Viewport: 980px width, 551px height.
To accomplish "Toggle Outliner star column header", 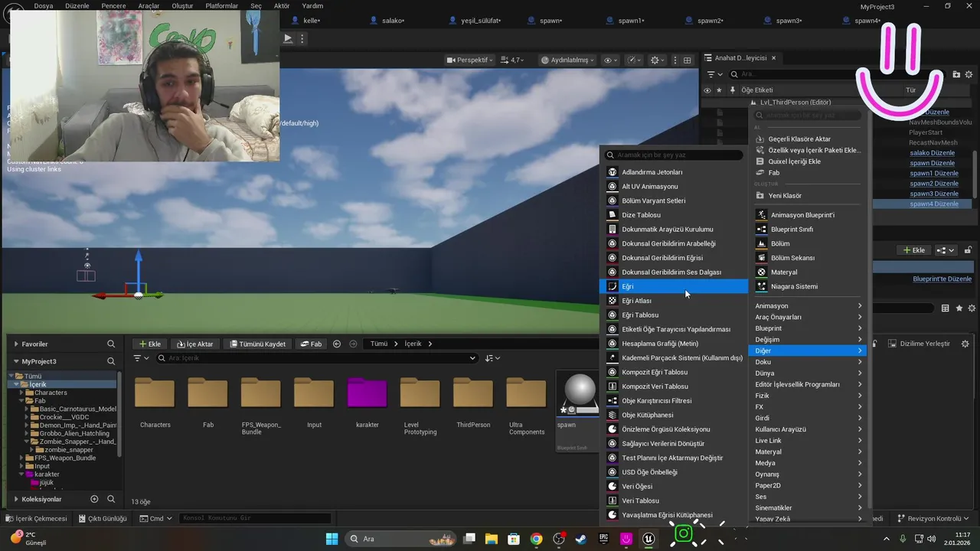I will (719, 90).
